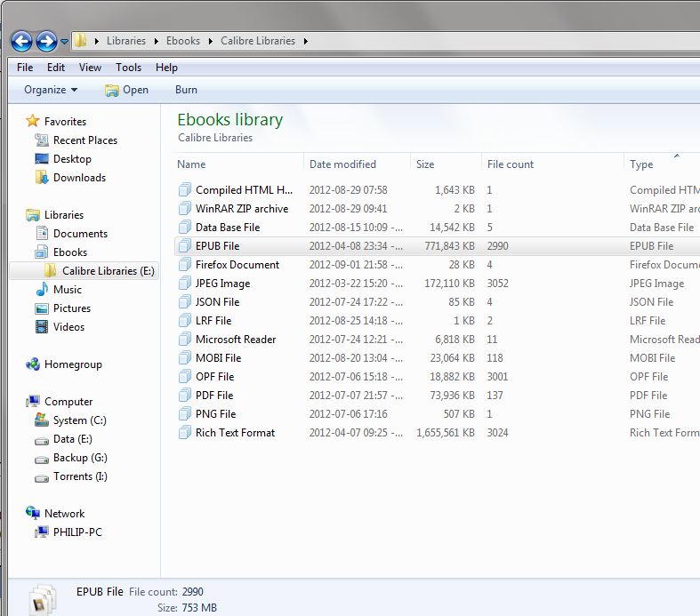
Task: Click the Computer icon in sidebar
Action: click(x=33, y=402)
